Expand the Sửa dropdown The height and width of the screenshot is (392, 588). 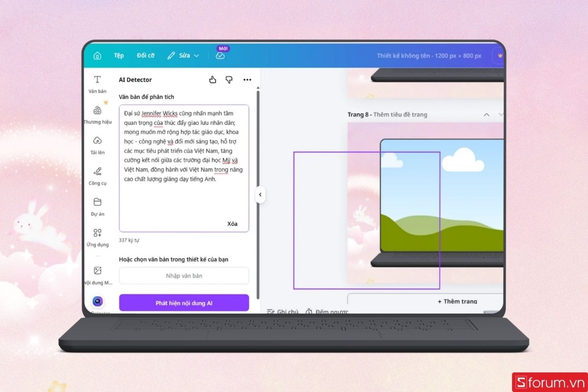183,55
